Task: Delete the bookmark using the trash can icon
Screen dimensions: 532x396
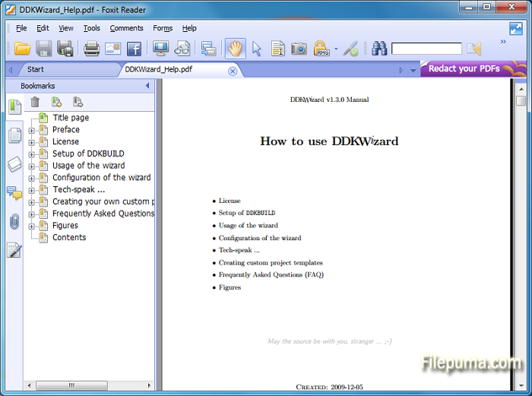Action: [x=35, y=102]
